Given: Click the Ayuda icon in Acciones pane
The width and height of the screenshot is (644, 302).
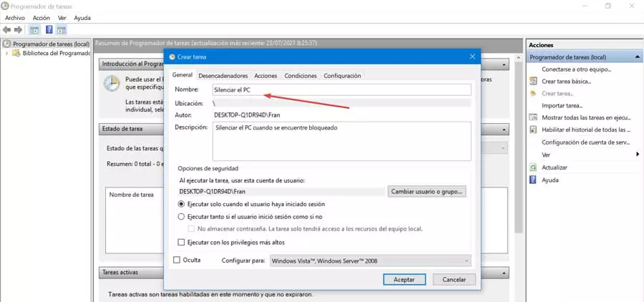Looking at the screenshot, I should 533,180.
